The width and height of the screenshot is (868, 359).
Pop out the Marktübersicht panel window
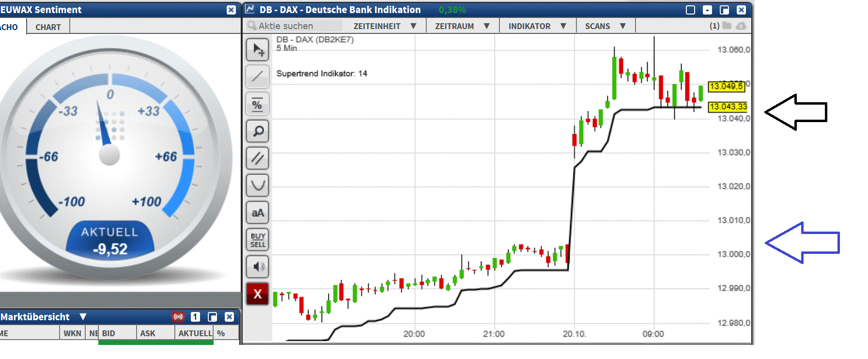212,317
